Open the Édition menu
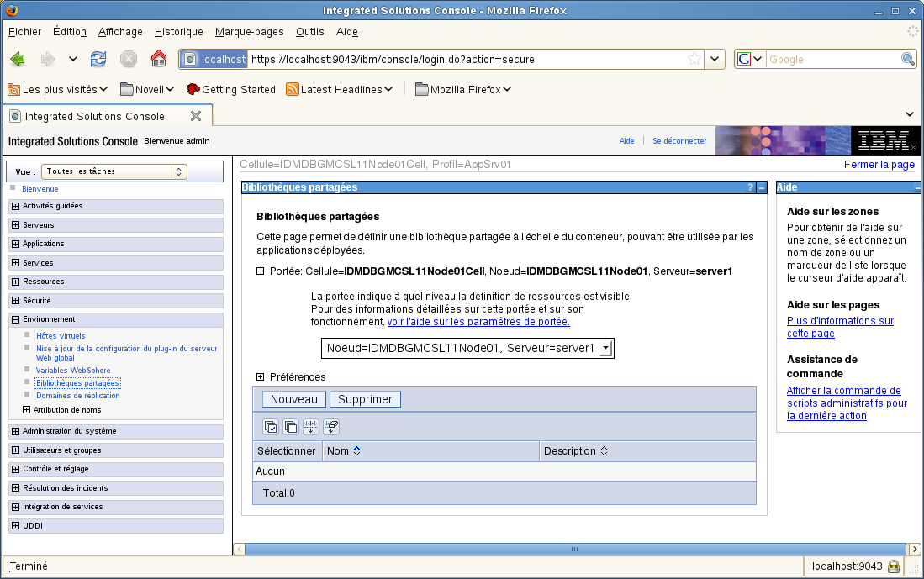This screenshot has height=579, width=924. click(x=70, y=32)
